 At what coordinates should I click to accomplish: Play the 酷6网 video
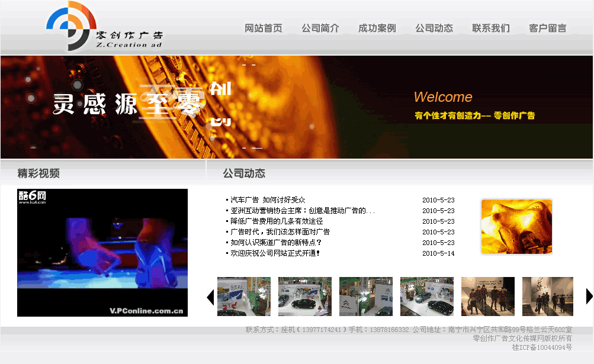click(x=102, y=253)
